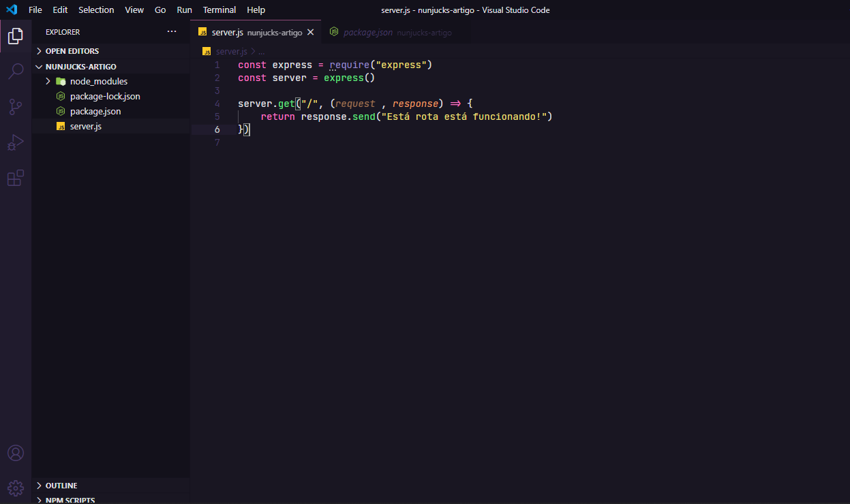The width and height of the screenshot is (850, 504).
Task: Click the "express" string on line 1
Action: coord(401,65)
